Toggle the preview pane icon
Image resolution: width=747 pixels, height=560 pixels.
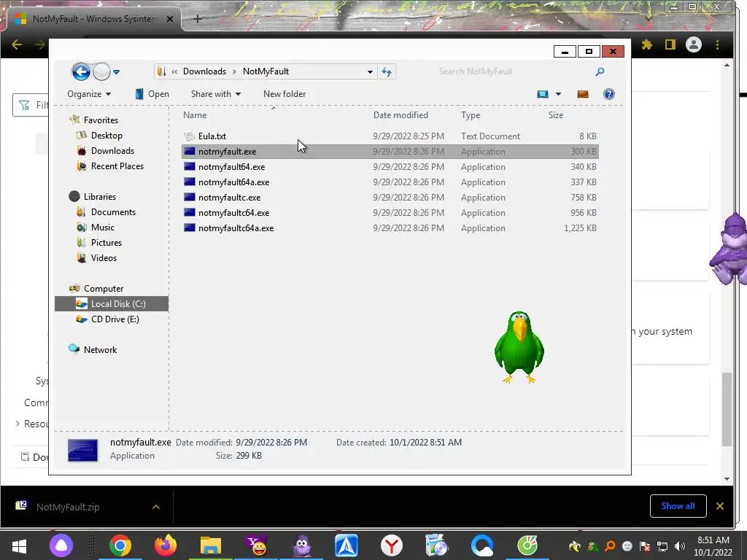583,94
